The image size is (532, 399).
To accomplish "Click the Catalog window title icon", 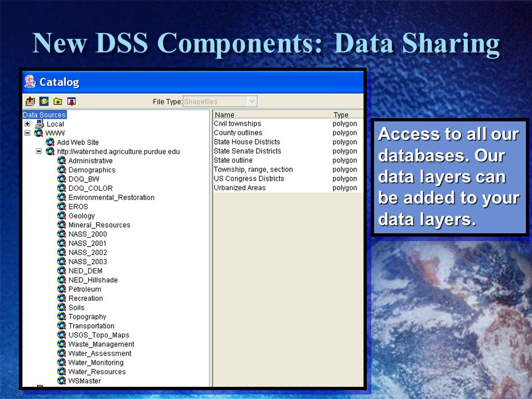I will 30,82.
